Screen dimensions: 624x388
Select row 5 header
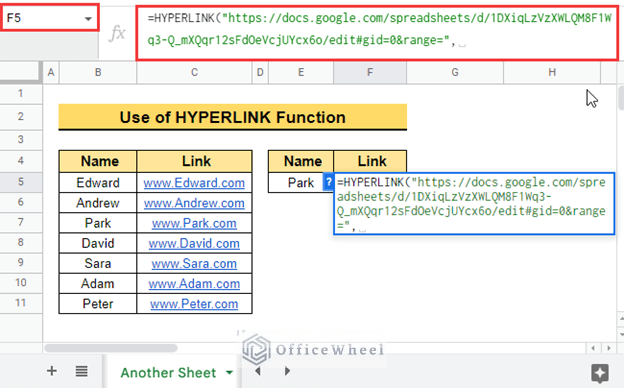pos(21,182)
